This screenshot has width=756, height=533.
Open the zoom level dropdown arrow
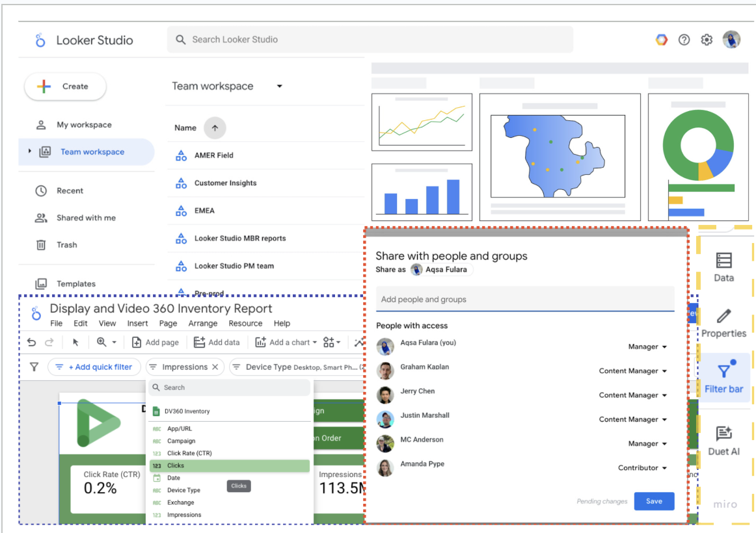tap(115, 343)
